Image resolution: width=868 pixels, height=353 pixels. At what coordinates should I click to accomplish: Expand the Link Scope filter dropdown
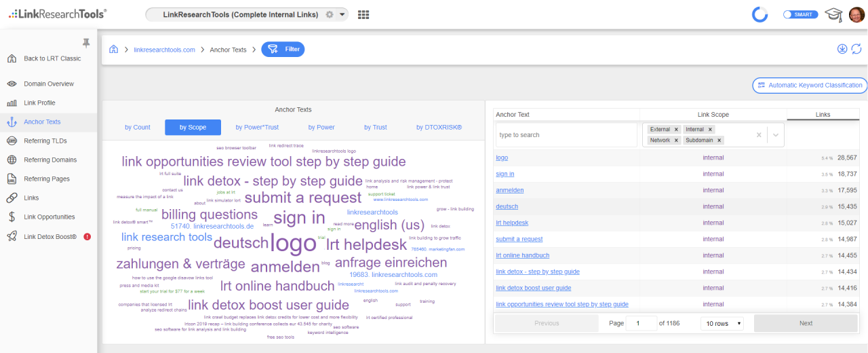click(776, 135)
